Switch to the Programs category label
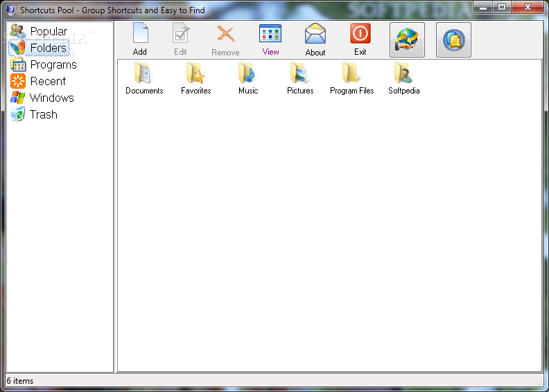 click(x=53, y=65)
